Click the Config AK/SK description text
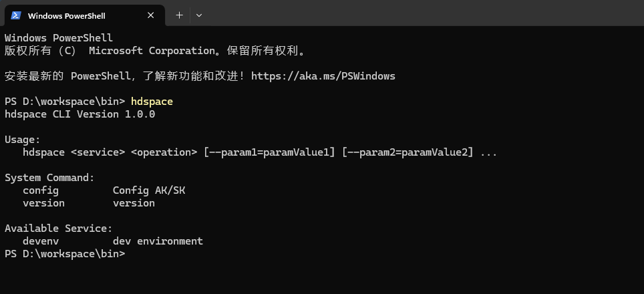Screen dimensions: 644x294 pos(149,190)
